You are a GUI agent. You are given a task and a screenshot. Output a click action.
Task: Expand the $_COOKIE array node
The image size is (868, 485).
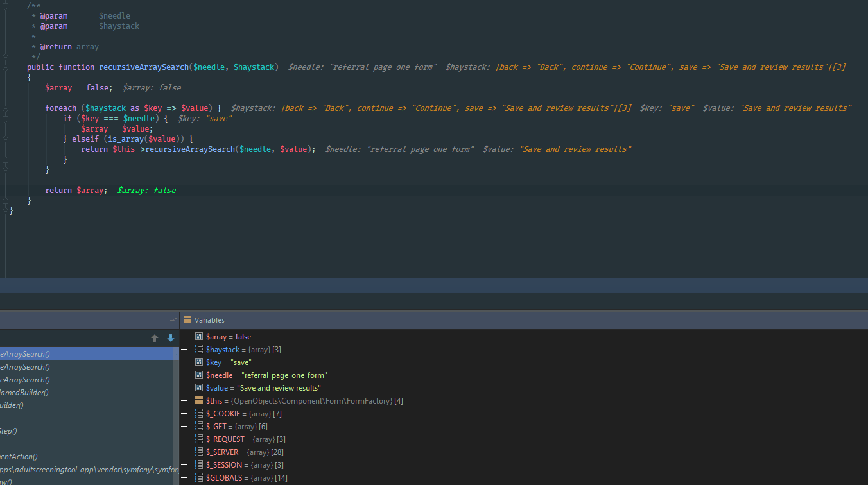pyautogui.click(x=184, y=414)
